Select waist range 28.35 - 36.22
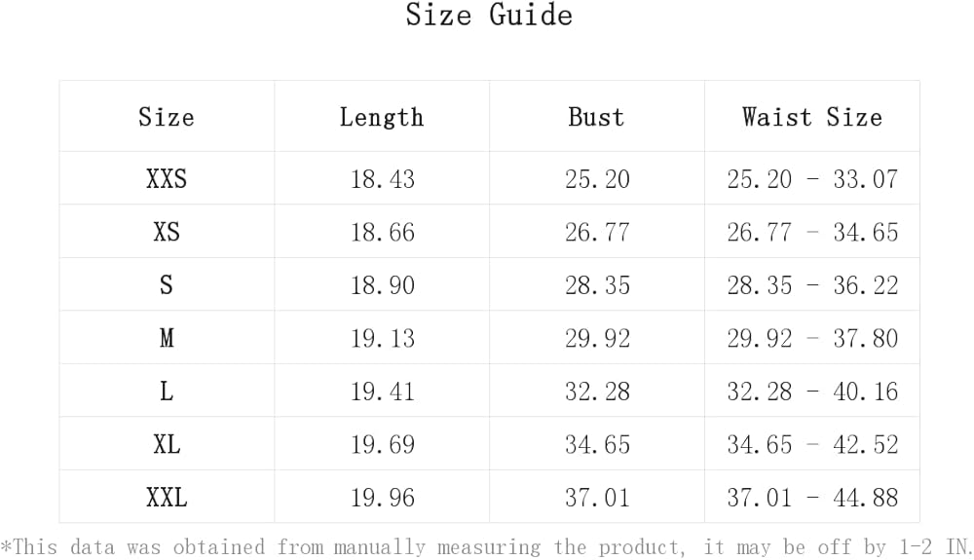Viewport: 974px width, 560px height. click(x=812, y=285)
